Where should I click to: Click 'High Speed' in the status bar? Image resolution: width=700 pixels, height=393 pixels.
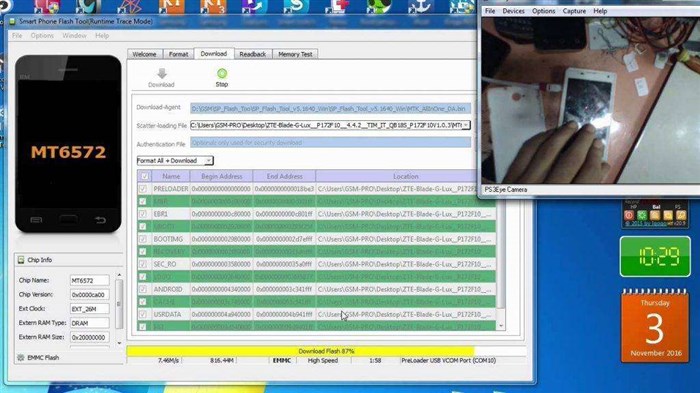click(323, 360)
